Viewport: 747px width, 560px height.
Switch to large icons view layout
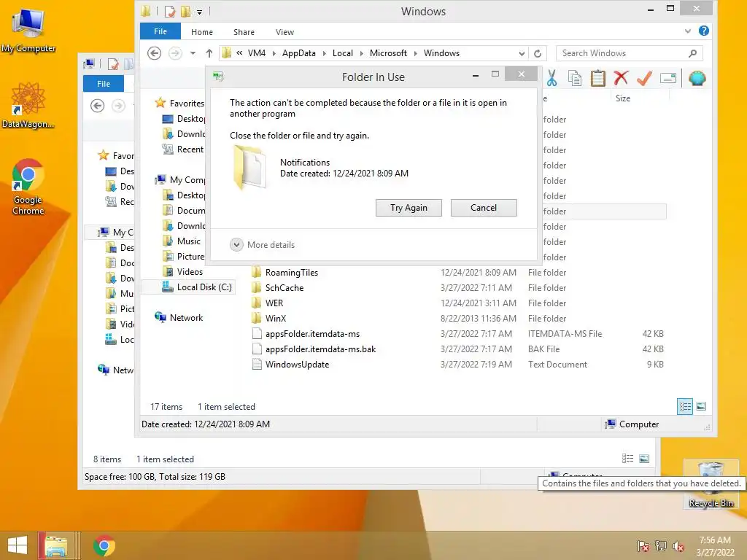point(701,406)
